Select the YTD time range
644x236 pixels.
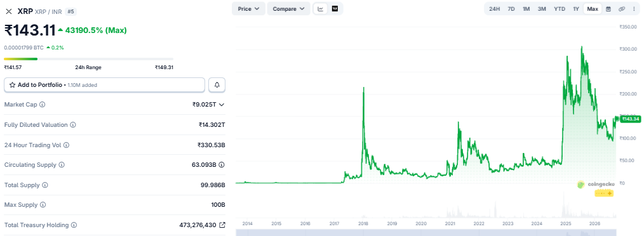[x=560, y=9]
